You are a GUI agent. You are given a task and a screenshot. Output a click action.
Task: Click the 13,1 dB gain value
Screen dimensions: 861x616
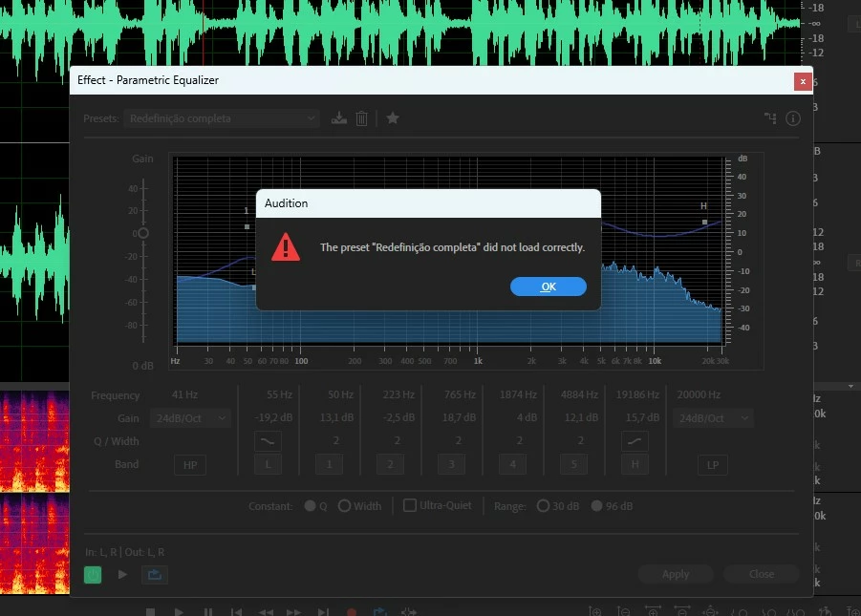point(336,417)
